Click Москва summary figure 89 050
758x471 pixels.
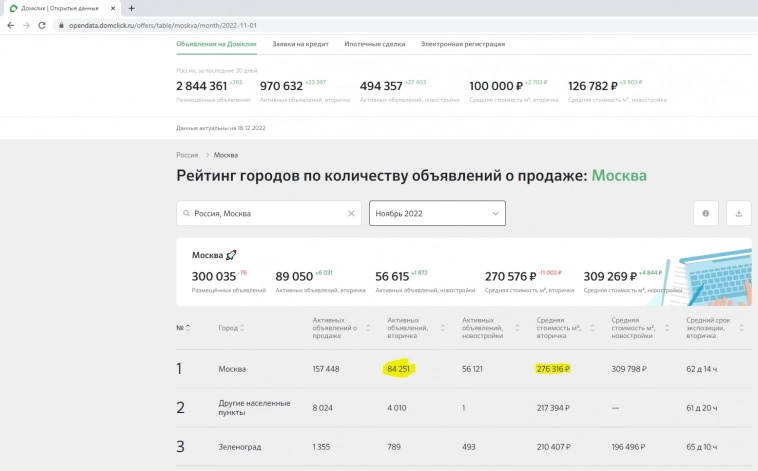point(294,277)
